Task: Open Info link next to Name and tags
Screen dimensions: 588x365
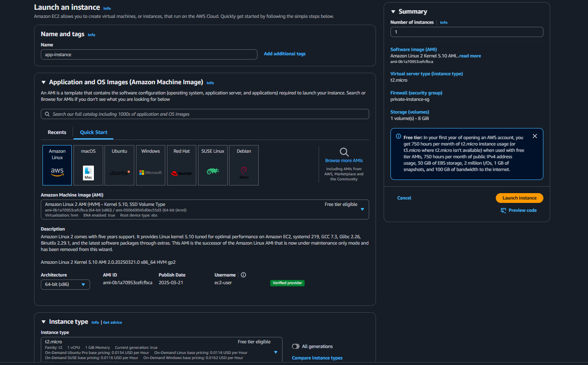Action: click(x=91, y=35)
